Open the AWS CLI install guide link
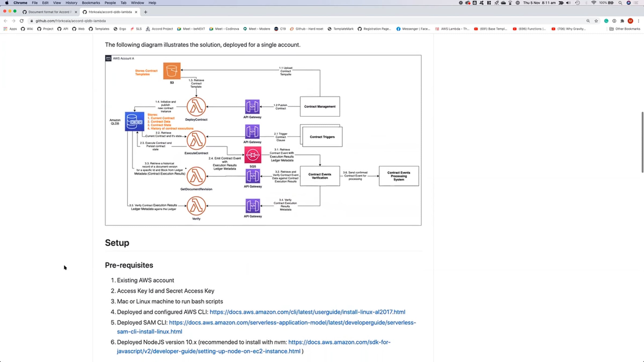The width and height of the screenshot is (644, 362). pyautogui.click(x=307, y=312)
